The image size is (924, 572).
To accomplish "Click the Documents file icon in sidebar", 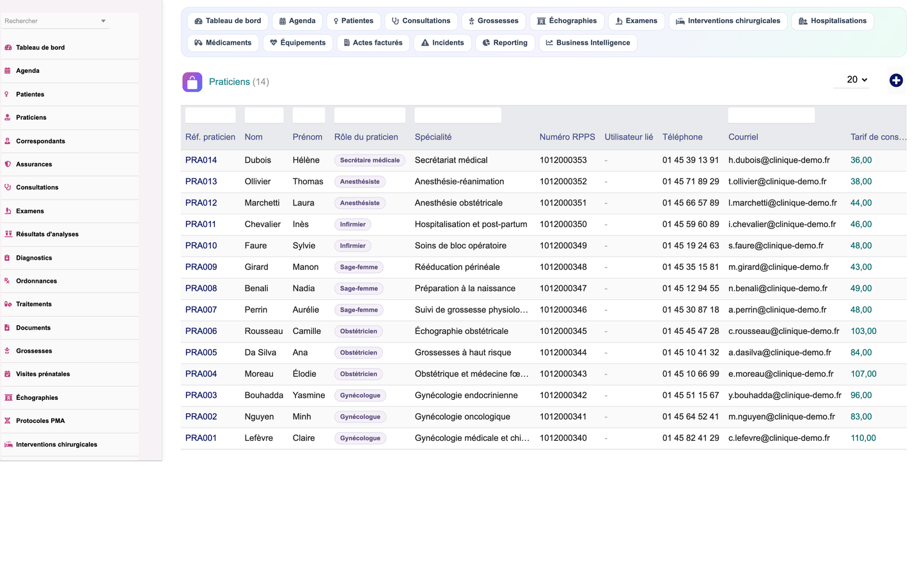I will tap(8, 328).
